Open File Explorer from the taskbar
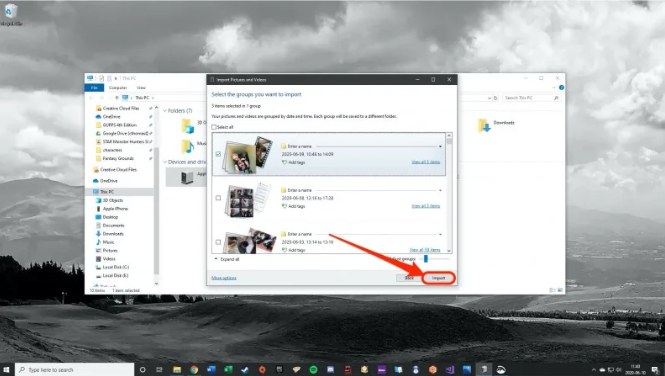The image size is (665, 376). pyautogui.click(x=177, y=370)
